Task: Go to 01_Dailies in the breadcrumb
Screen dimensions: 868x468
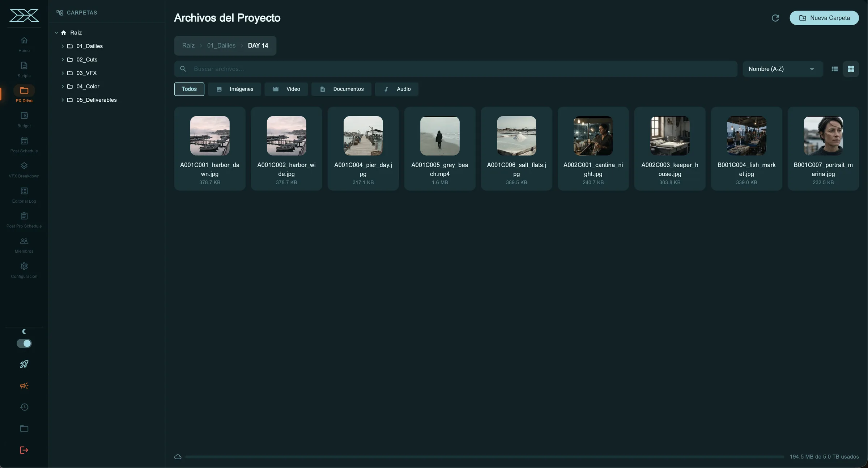Action: point(221,46)
